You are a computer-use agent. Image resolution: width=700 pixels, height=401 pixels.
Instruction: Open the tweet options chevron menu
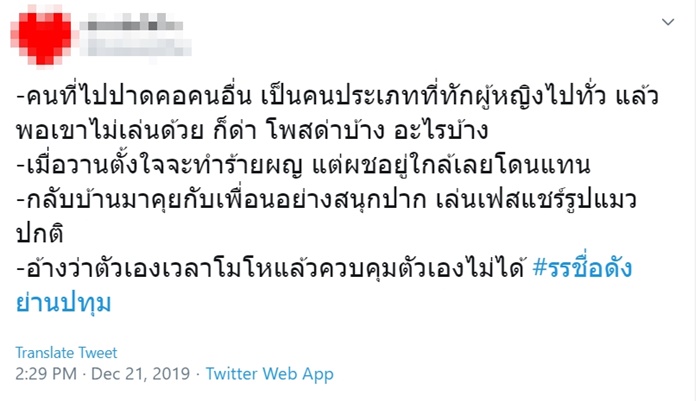[x=669, y=22]
